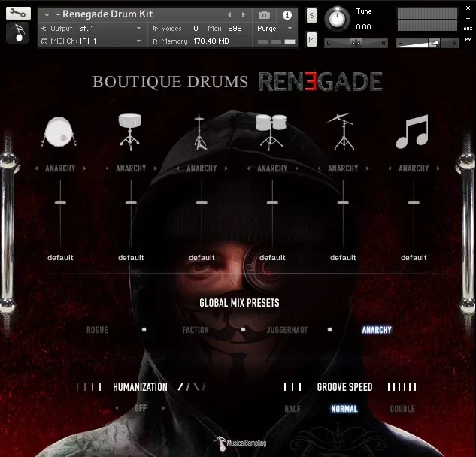Close the instrument with X button

pos(468,8)
